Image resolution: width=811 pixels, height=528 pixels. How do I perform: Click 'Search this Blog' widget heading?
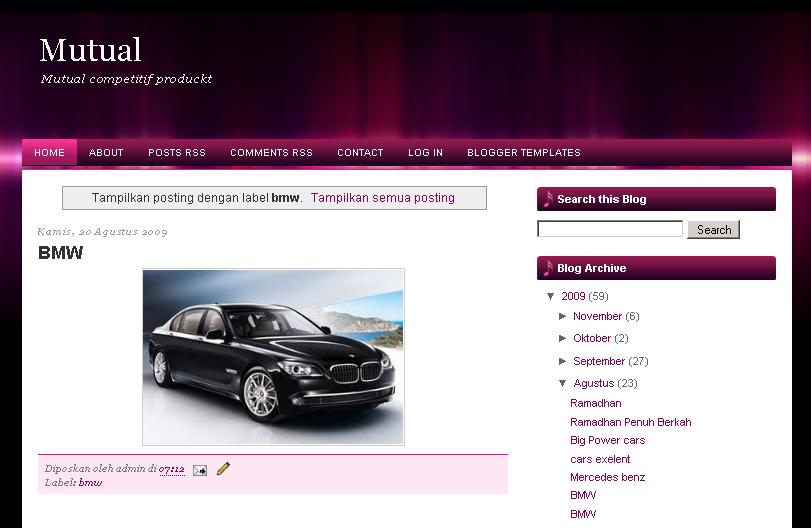602,199
